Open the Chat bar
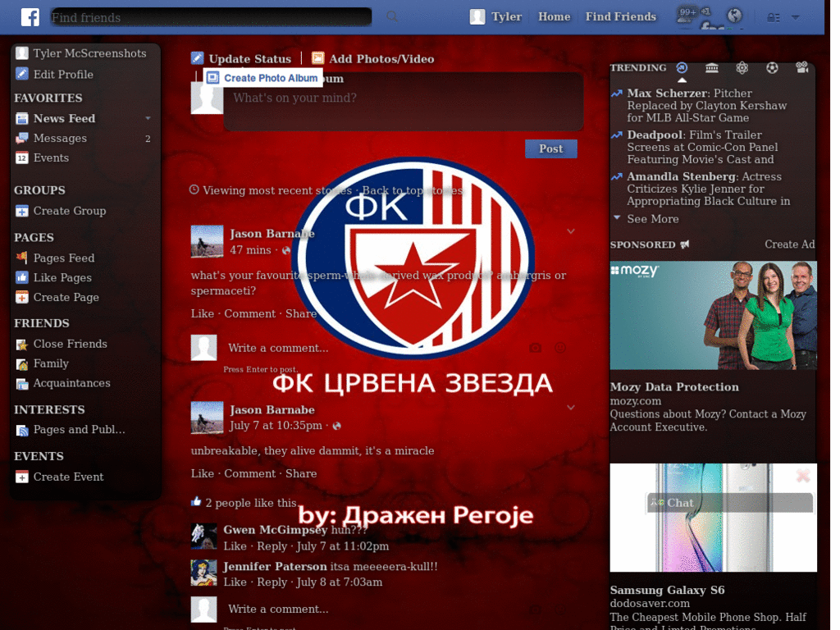This screenshot has height=630, width=840. tap(729, 503)
